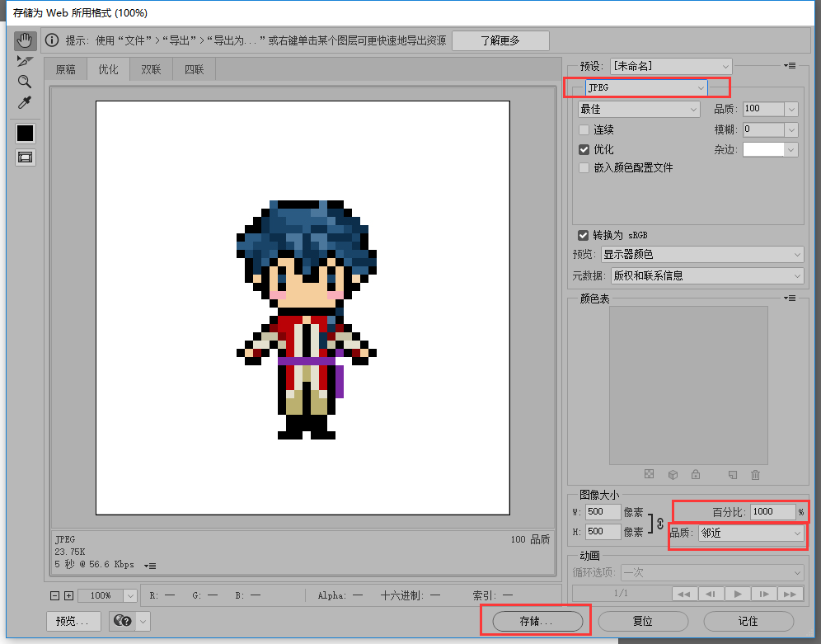
Task: Open the 邻近 resample quality dropdown
Action: tap(752, 533)
